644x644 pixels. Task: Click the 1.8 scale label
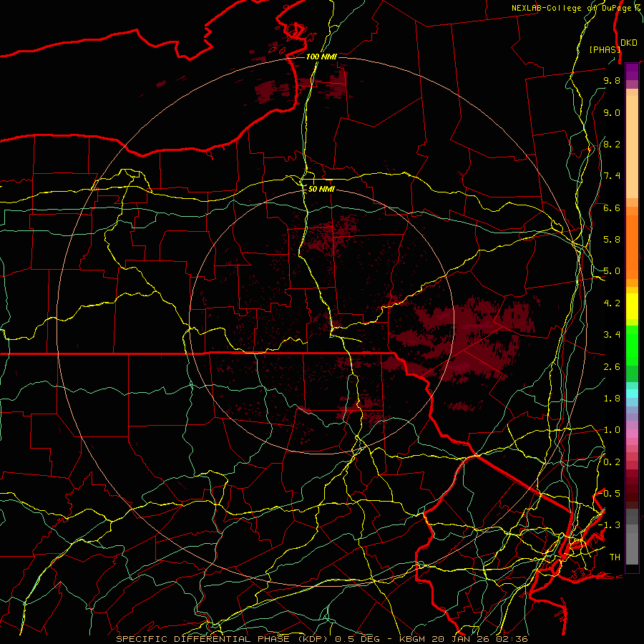coord(612,399)
